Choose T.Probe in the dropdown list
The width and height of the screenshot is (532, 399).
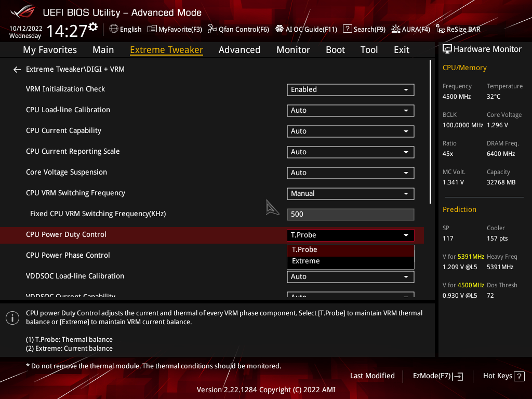point(351,250)
